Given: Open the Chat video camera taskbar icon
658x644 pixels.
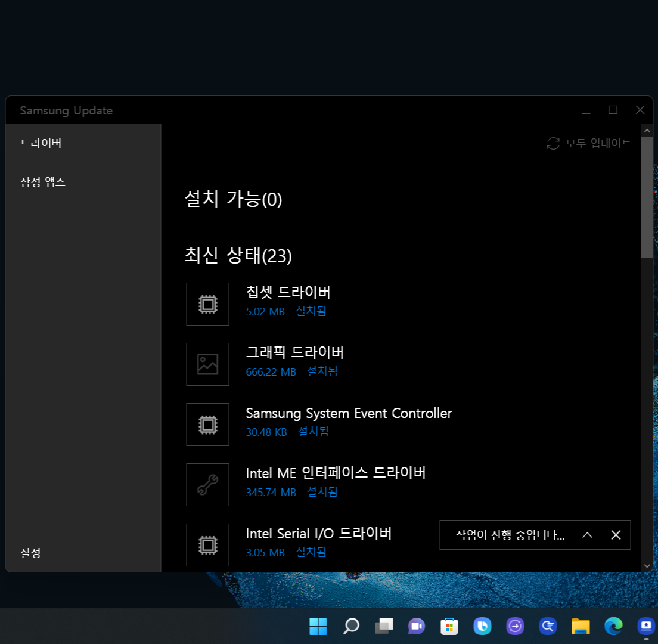Looking at the screenshot, I should (416, 626).
